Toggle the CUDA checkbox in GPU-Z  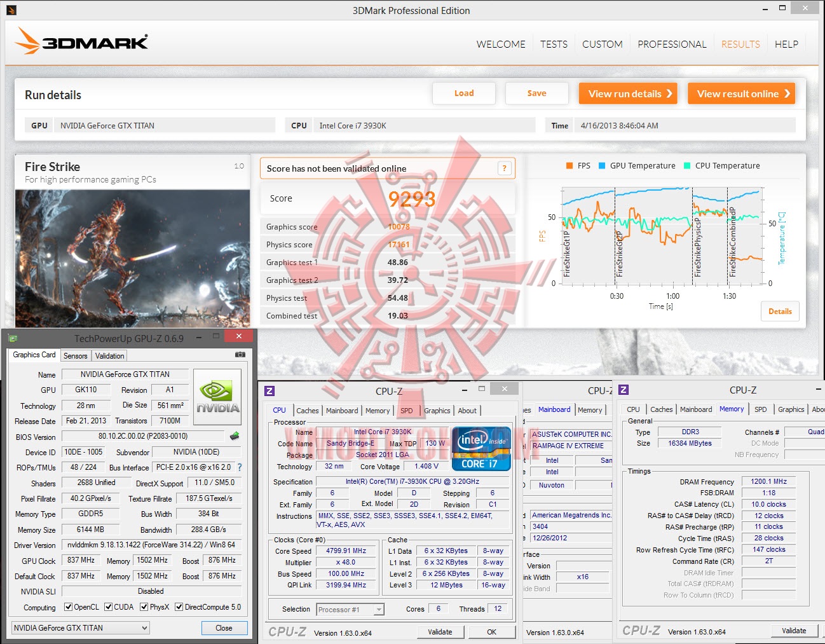click(109, 607)
